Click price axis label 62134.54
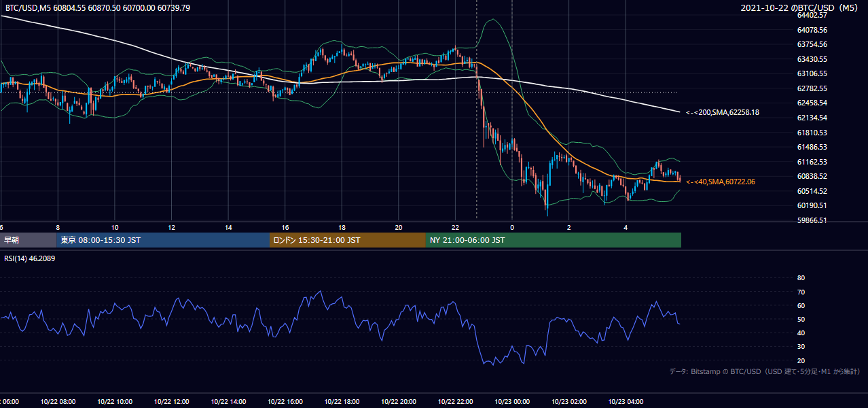The width and height of the screenshot is (868, 408). click(x=812, y=118)
